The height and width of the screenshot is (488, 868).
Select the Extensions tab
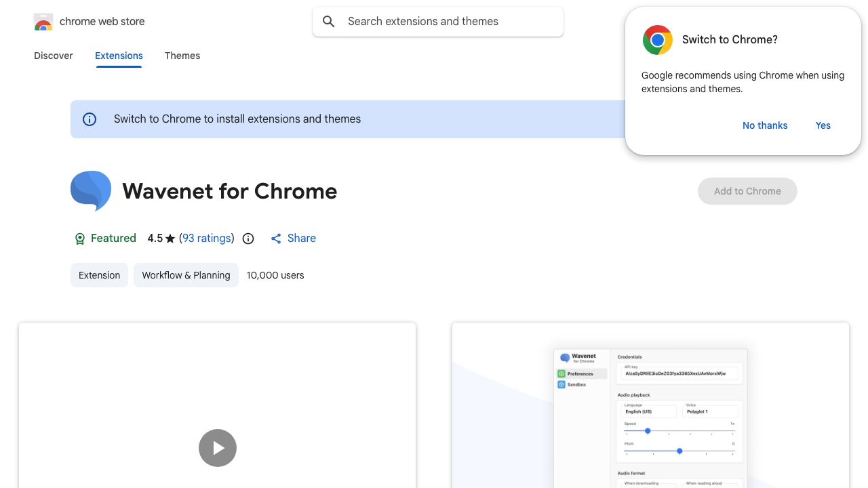119,56
